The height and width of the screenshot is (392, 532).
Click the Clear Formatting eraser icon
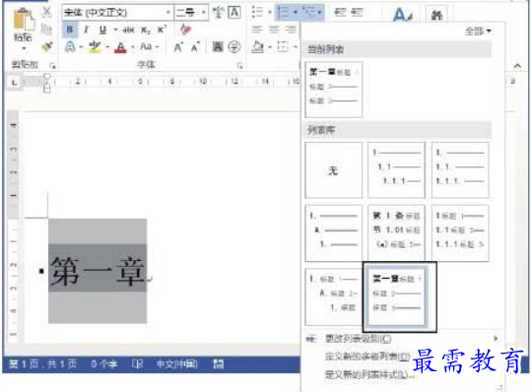pos(185,30)
